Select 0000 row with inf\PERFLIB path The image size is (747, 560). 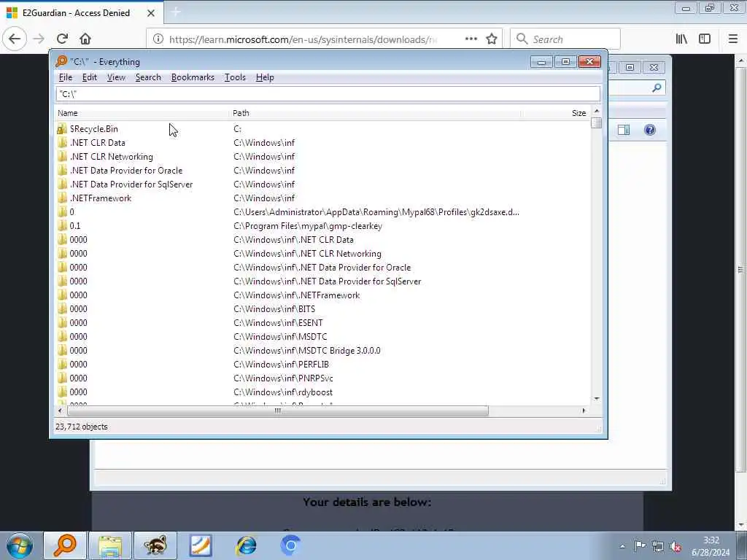click(323, 365)
